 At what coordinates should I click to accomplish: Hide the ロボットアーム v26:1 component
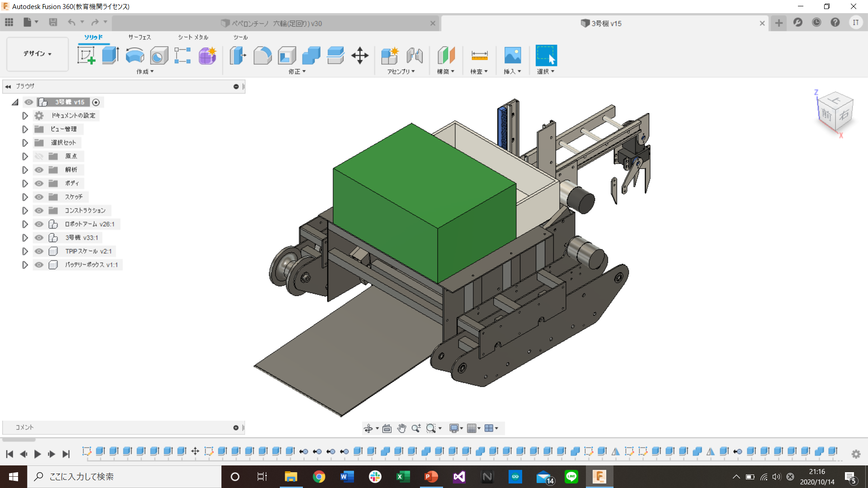click(x=39, y=224)
